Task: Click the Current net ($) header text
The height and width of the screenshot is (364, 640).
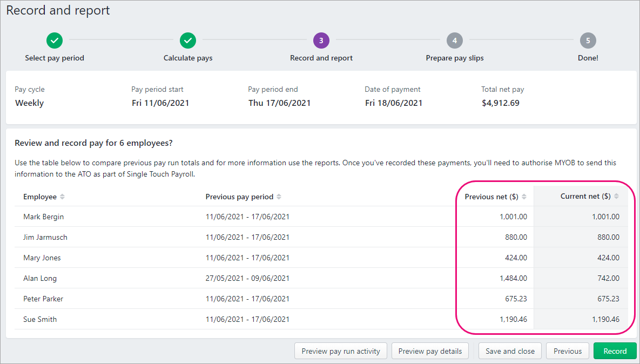Action: (585, 196)
